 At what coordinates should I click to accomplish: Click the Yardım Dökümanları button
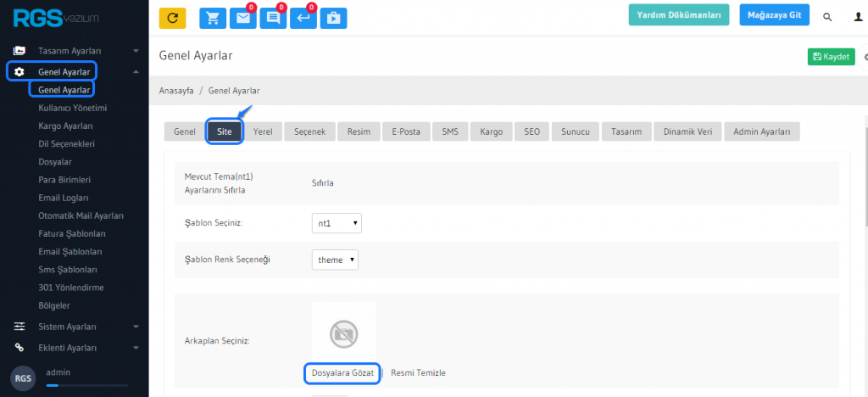pyautogui.click(x=679, y=15)
